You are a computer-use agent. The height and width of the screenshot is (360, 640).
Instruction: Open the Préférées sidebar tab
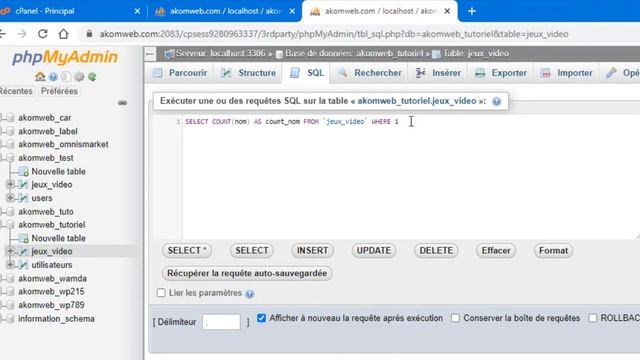click(x=59, y=91)
